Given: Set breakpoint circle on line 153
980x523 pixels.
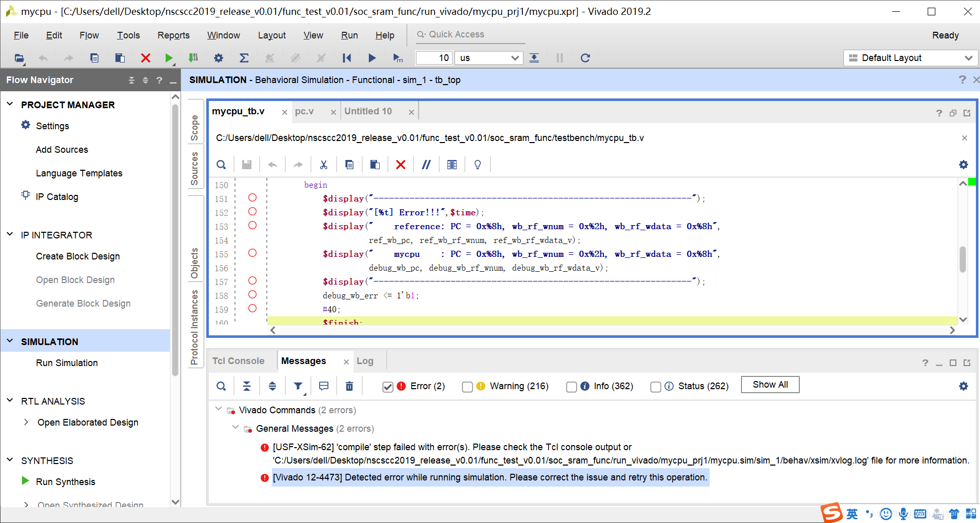Looking at the screenshot, I should tap(252, 225).
